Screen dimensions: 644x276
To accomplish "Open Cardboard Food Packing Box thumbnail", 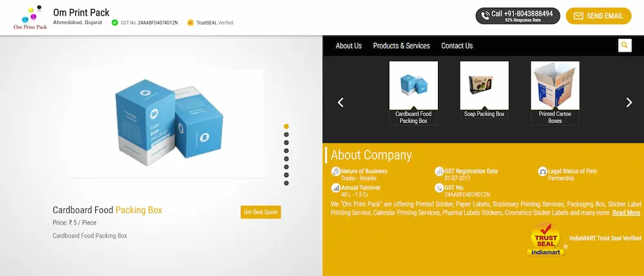I will click(413, 86).
